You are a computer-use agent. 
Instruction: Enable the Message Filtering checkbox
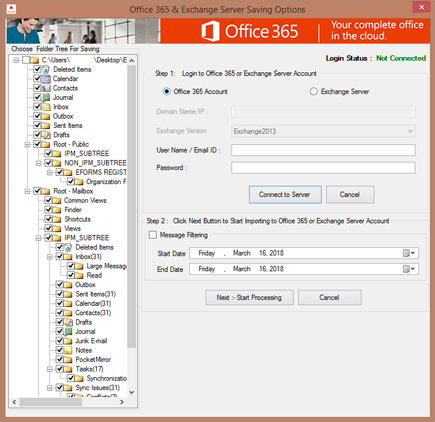153,235
